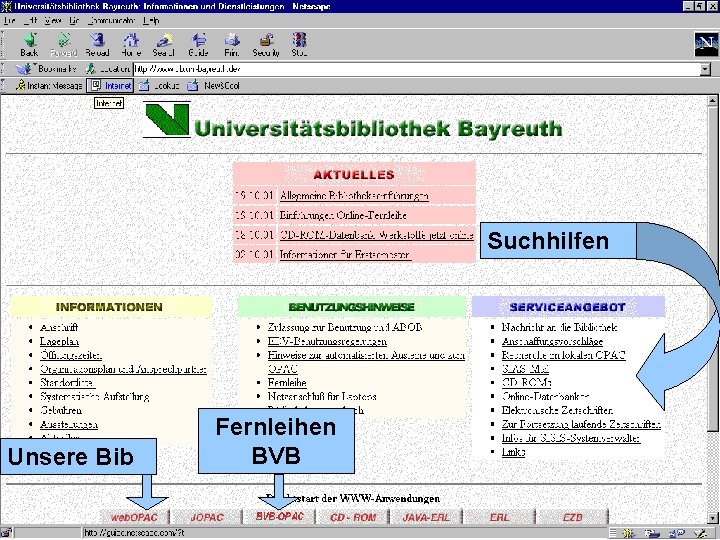Reload the page with Reload icon
The image size is (720, 540).
tap(97, 45)
